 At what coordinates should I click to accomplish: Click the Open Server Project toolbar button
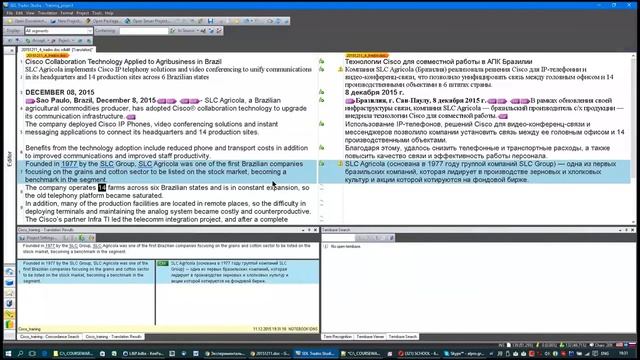tap(147, 21)
